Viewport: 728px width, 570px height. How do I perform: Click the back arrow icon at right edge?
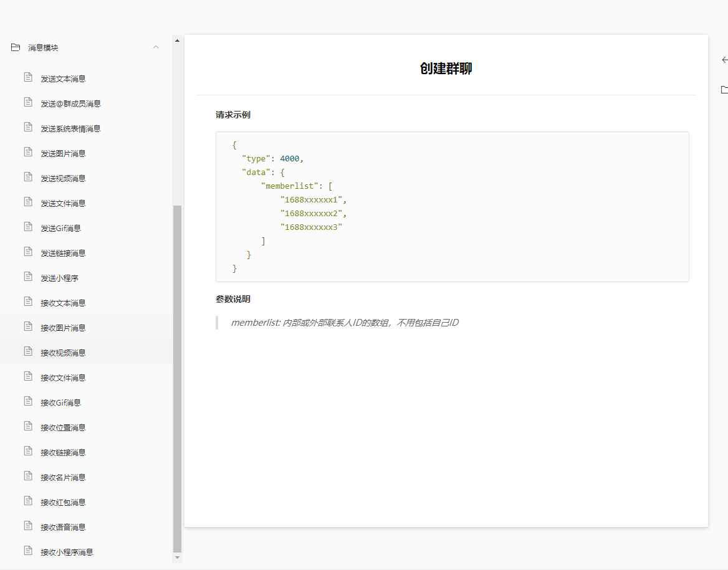coord(725,60)
